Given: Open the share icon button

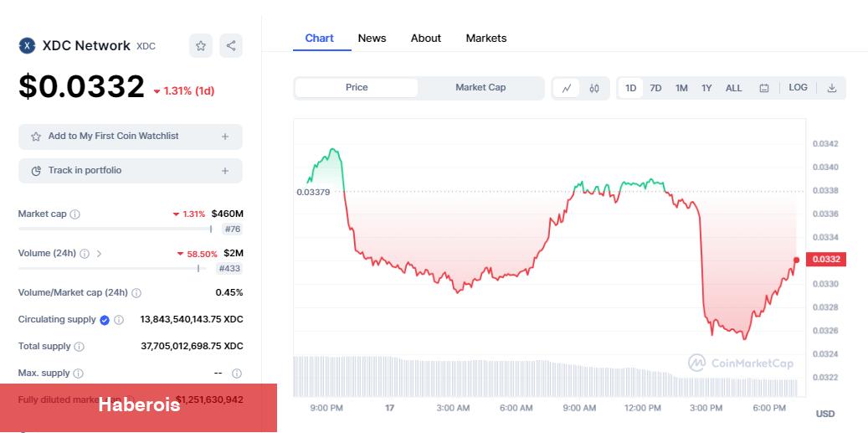Looking at the screenshot, I should pos(231,45).
